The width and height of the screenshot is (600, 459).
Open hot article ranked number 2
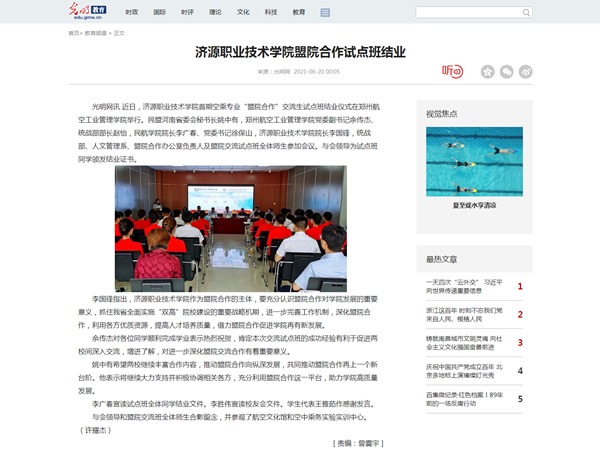click(465, 314)
